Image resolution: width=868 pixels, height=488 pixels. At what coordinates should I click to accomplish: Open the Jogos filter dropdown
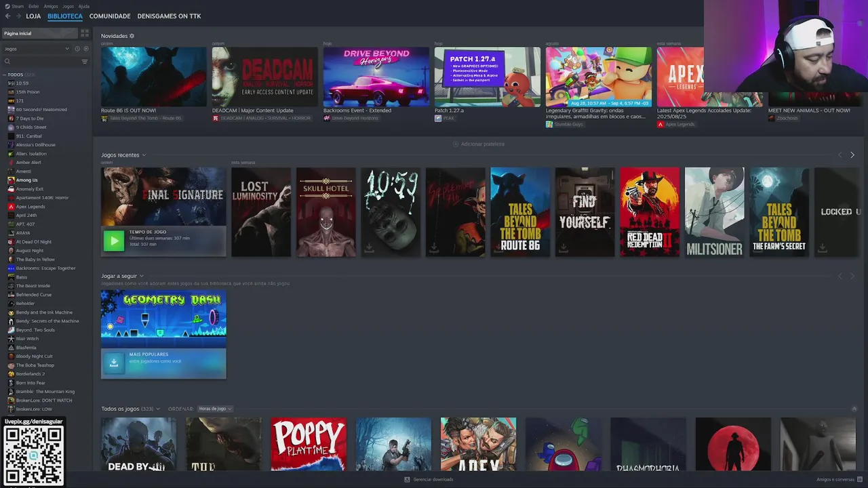(x=37, y=49)
